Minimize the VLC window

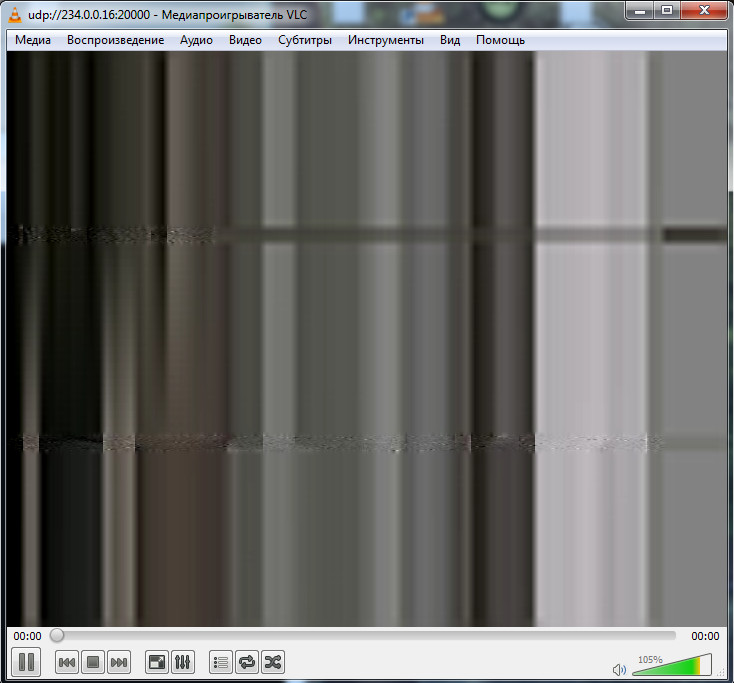click(x=640, y=11)
